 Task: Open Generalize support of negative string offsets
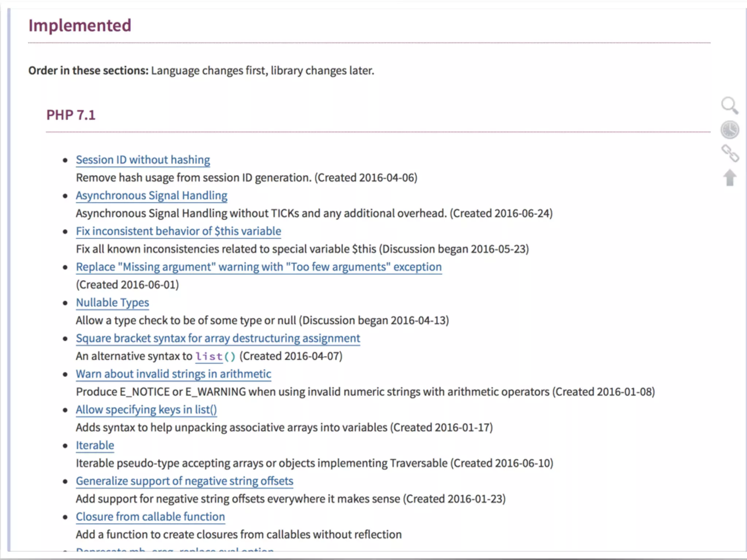point(184,481)
